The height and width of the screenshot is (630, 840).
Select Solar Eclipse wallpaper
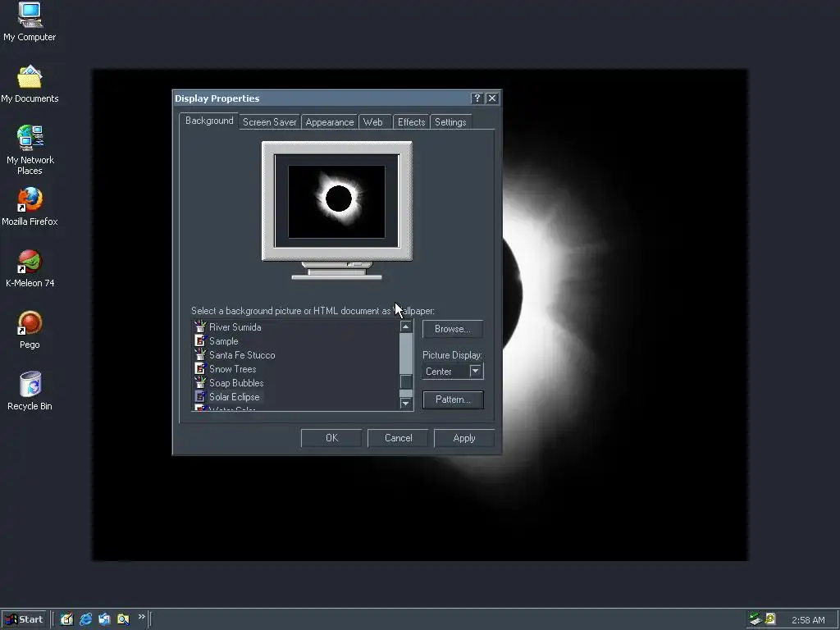235,396
